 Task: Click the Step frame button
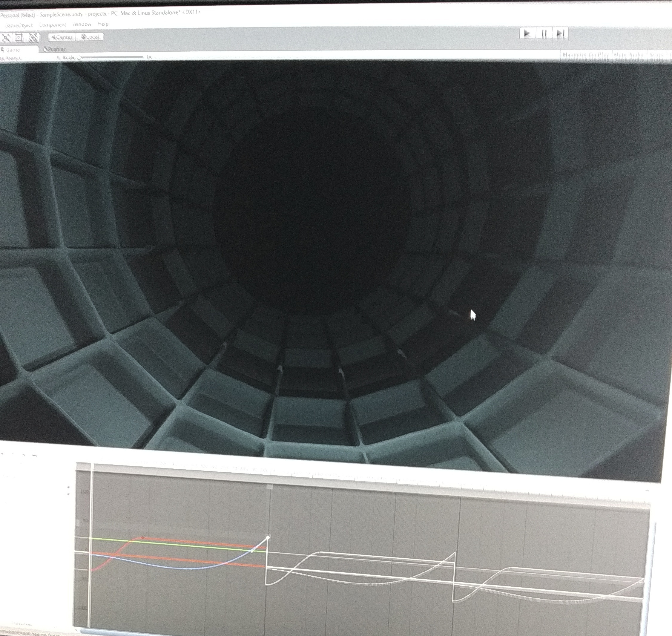560,33
